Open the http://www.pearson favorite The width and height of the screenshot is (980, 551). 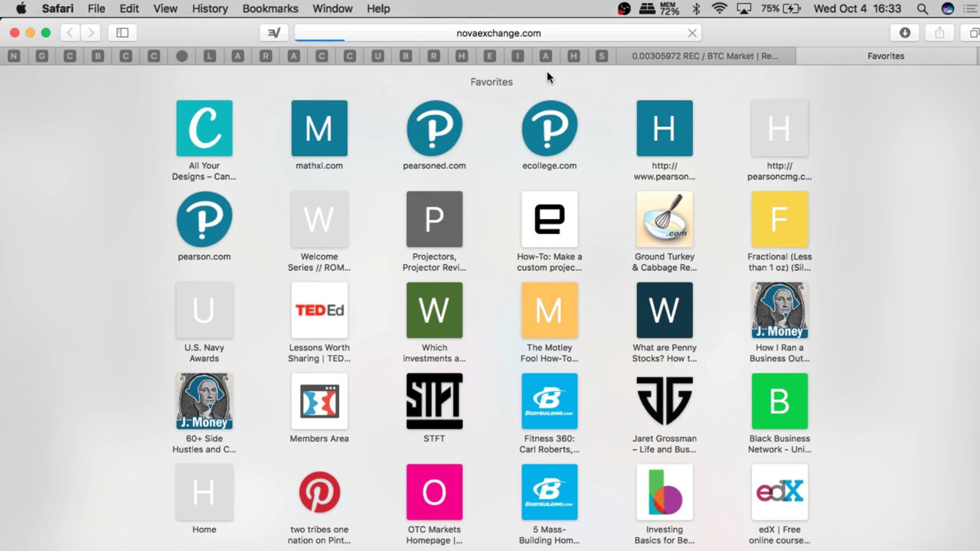(665, 129)
